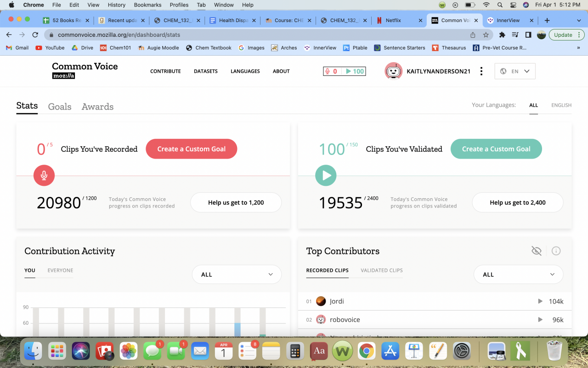Click green Create a Custom Goal button
Screen dimensions: 588x368
[496, 149]
